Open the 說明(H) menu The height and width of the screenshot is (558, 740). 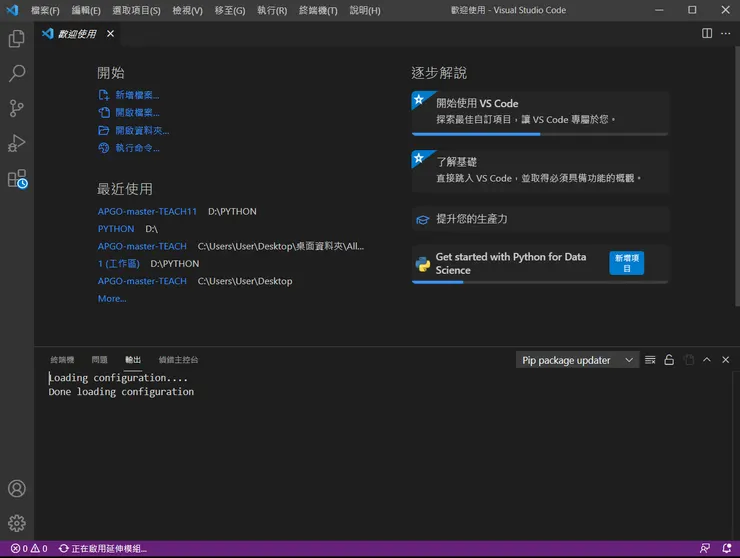[x=365, y=10]
